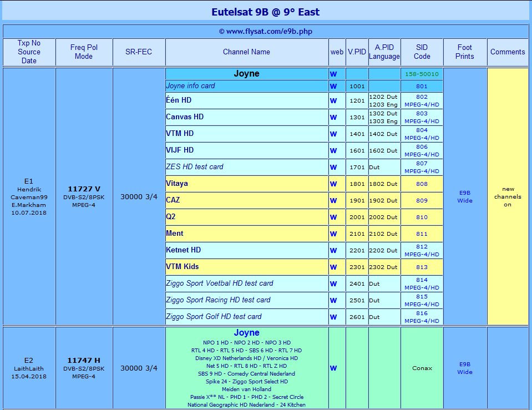Screen dimensions: 532x410
Task: Open the W web link for Één HD
Action: pyautogui.click(x=333, y=101)
